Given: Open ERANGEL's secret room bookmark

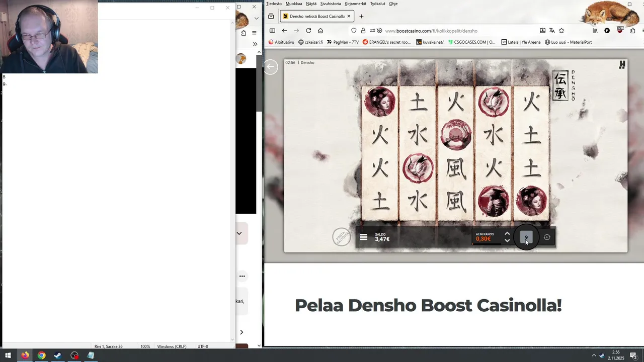Looking at the screenshot, I should point(386,42).
